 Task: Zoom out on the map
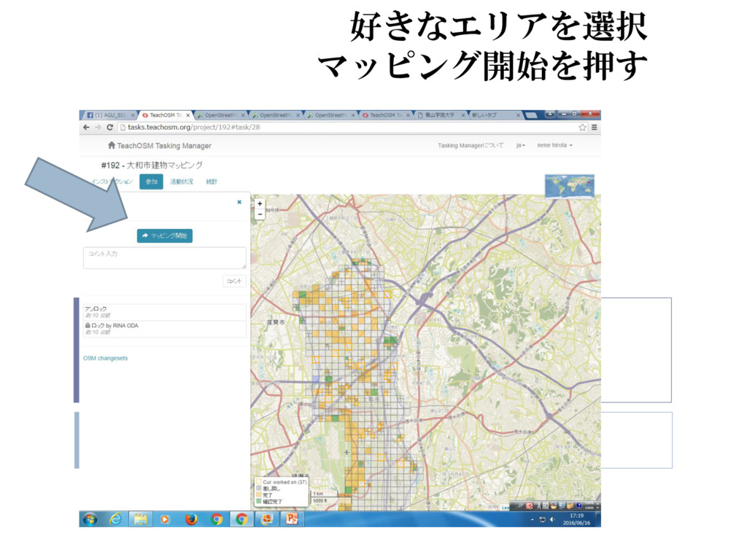[260, 214]
